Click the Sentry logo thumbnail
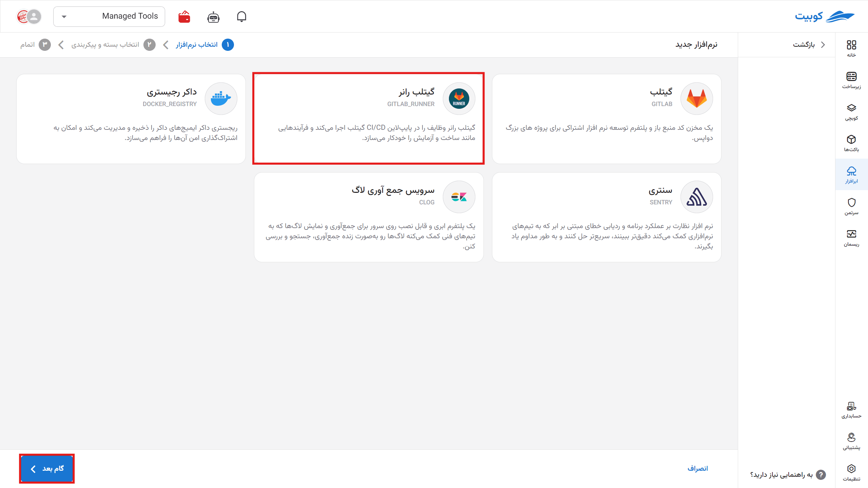Image resolution: width=868 pixels, height=488 pixels. tap(697, 197)
